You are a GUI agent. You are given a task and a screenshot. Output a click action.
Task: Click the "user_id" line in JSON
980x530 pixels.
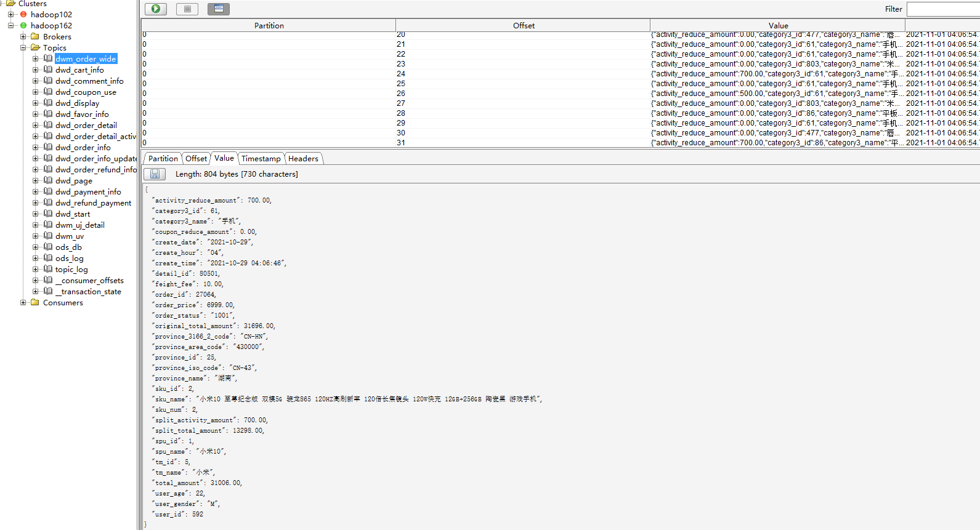tap(177, 514)
